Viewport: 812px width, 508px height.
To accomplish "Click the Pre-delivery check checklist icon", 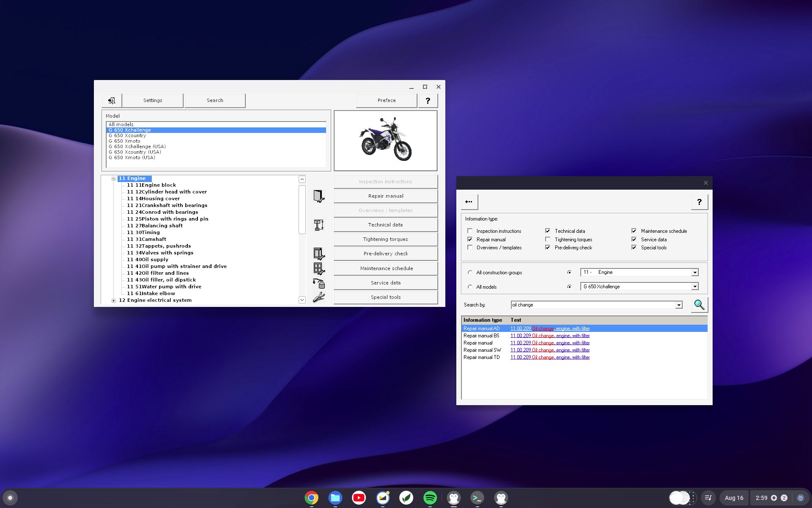I will point(319,253).
